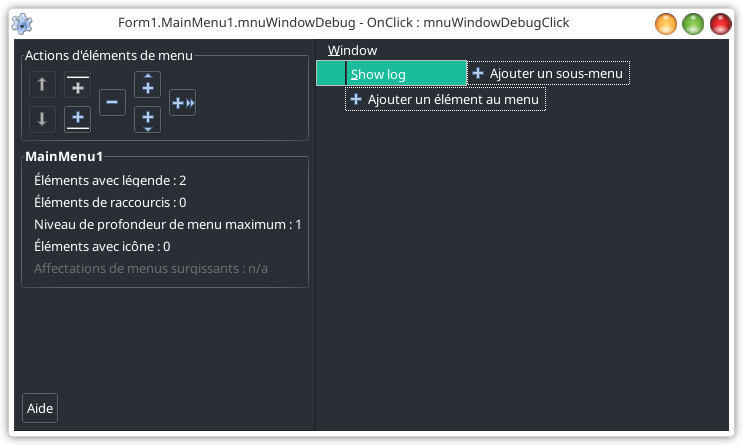The width and height of the screenshot is (743, 445).
Task: Maximize the window using the green button
Action: (x=693, y=23)
